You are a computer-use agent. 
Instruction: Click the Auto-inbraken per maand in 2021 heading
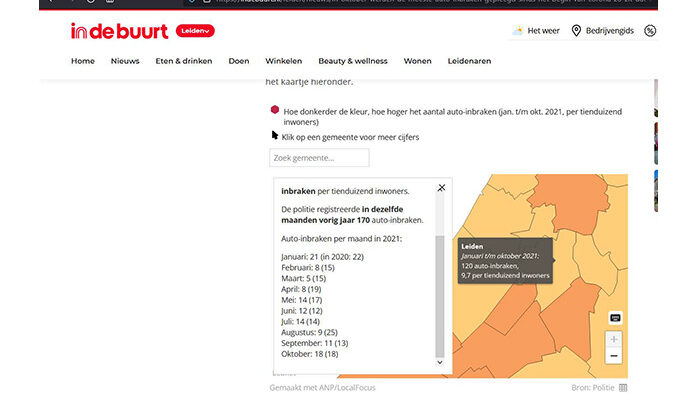click(x=342, y=239)
